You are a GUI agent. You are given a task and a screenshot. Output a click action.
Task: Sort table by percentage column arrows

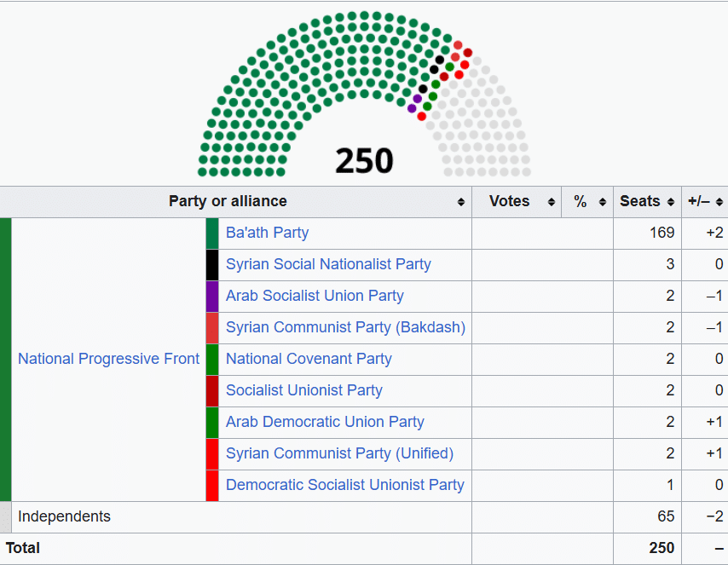(603, 202)
